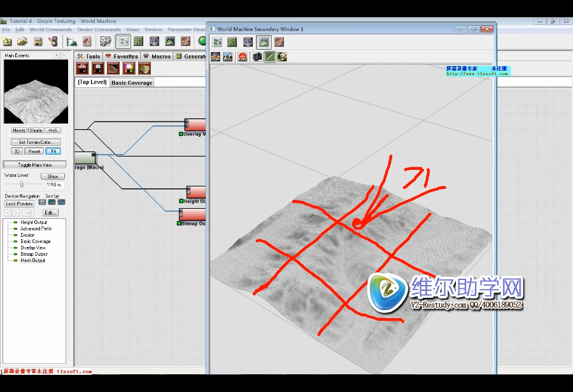
Task: Select the Orbit camera mode icon
Action: pyautogui.click(x=216, y=56)
